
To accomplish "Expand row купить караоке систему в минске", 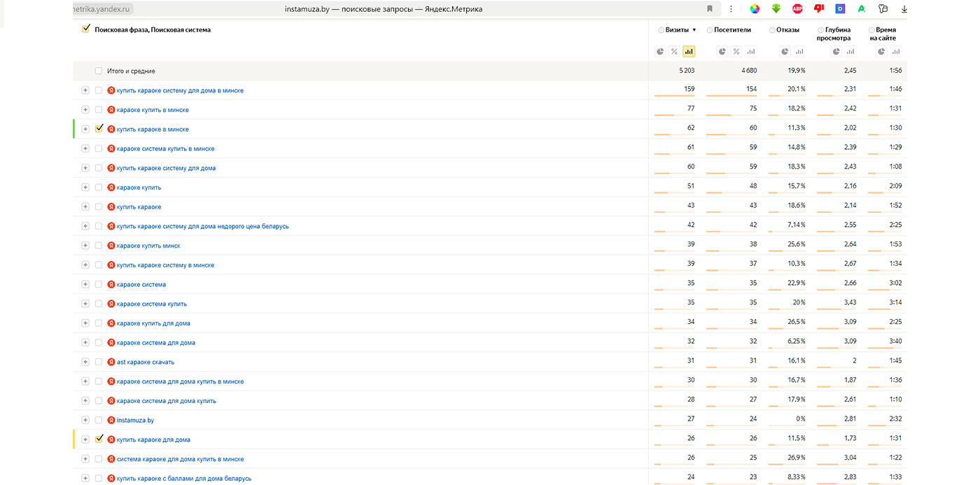I will 85,265.
